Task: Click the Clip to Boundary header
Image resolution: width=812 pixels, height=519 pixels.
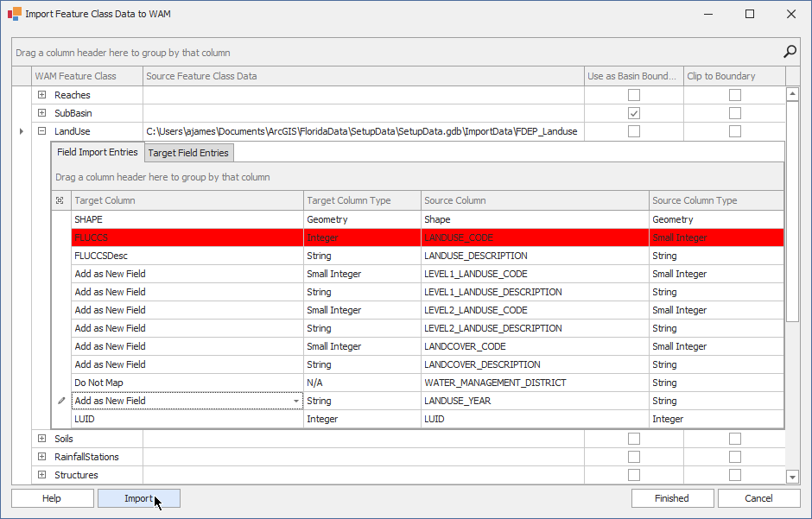Action: [734, 76]
